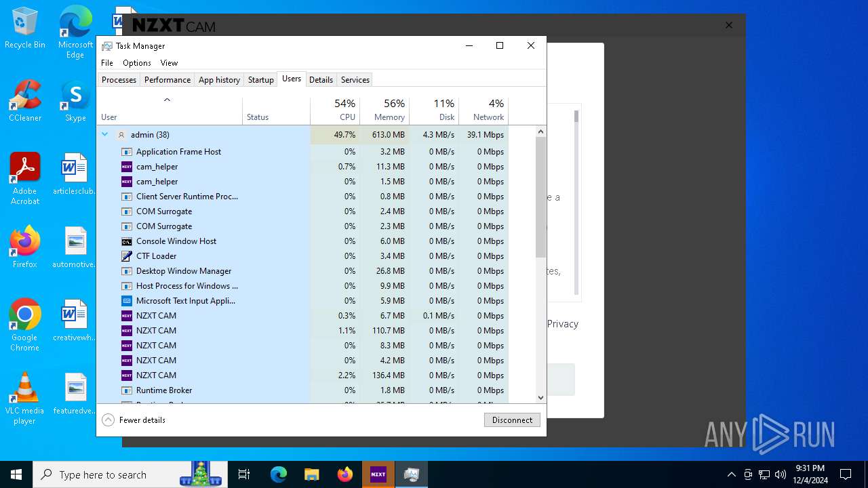Open Skype desktop shortcut
This screenshot has height=488, width=868.
75,102
